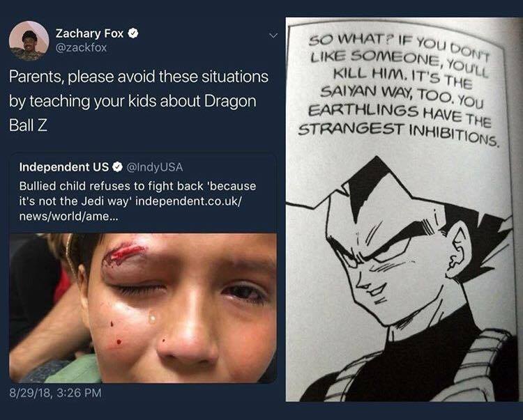Screen dimensions: 523x420
Task: Click the 8/29/18, 3:26 PM timestamp
Action: point(55,393)
